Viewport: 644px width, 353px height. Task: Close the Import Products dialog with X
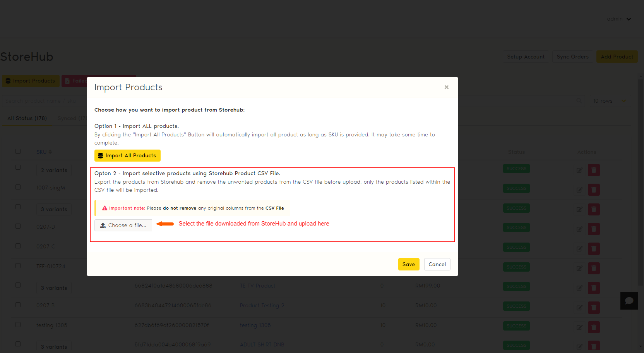[x=446, y=87]
